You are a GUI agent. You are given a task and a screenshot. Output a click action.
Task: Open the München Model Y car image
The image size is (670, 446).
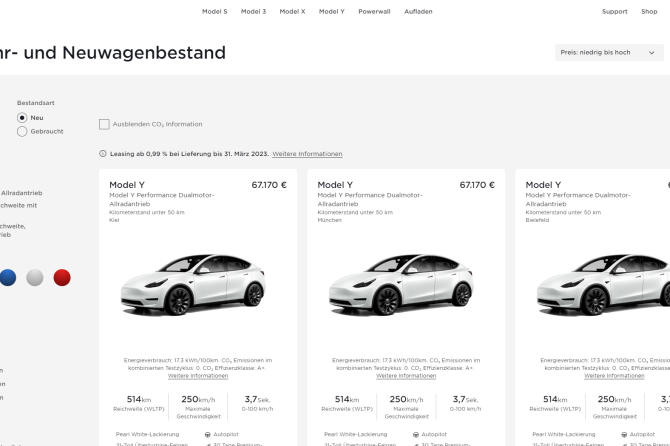(x=402, y=284)
